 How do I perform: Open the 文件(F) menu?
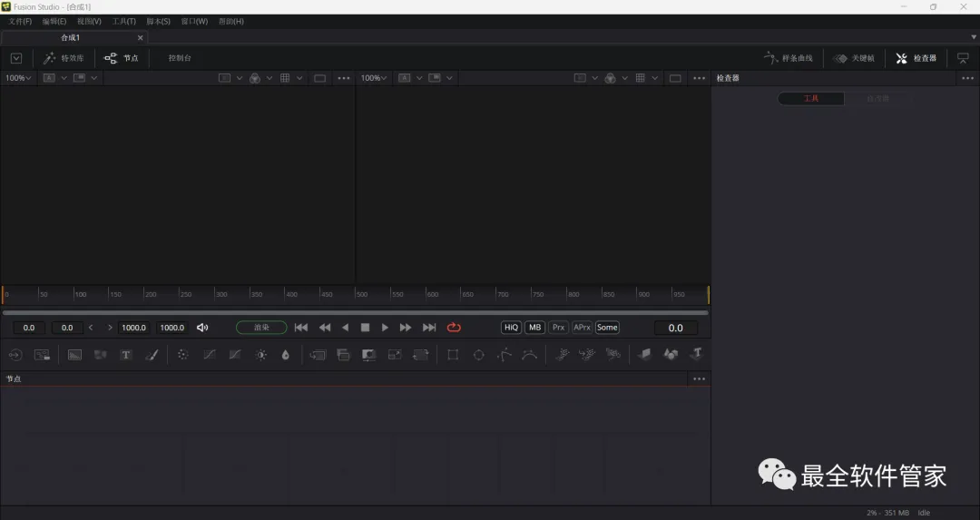20,21
